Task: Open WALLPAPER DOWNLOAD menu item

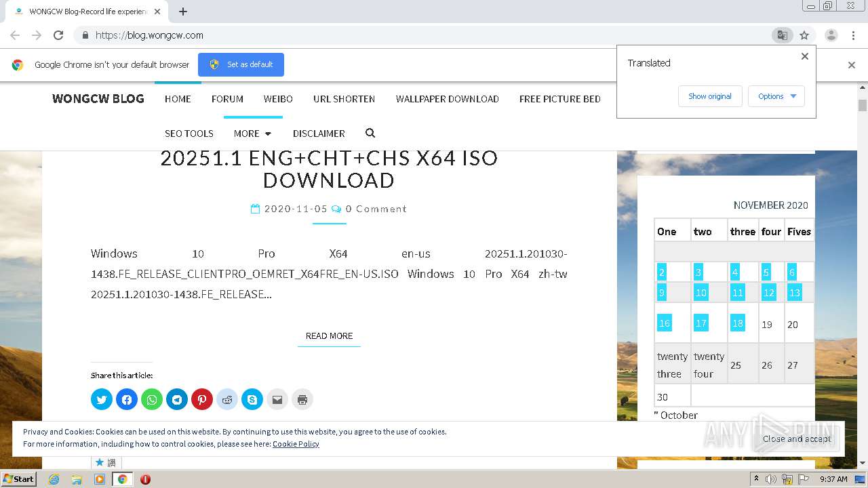Action: (x=448, y=99)
